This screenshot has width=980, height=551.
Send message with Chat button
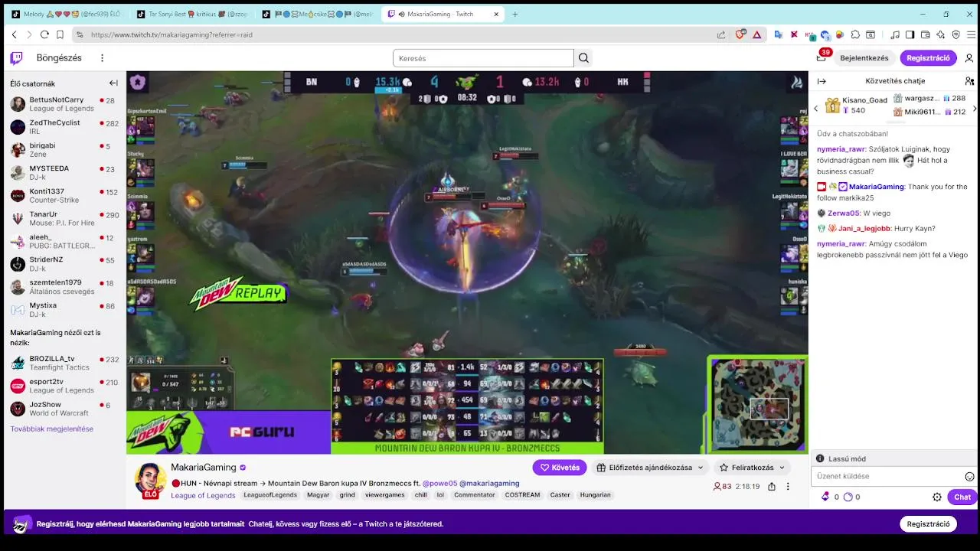[962, 497]
